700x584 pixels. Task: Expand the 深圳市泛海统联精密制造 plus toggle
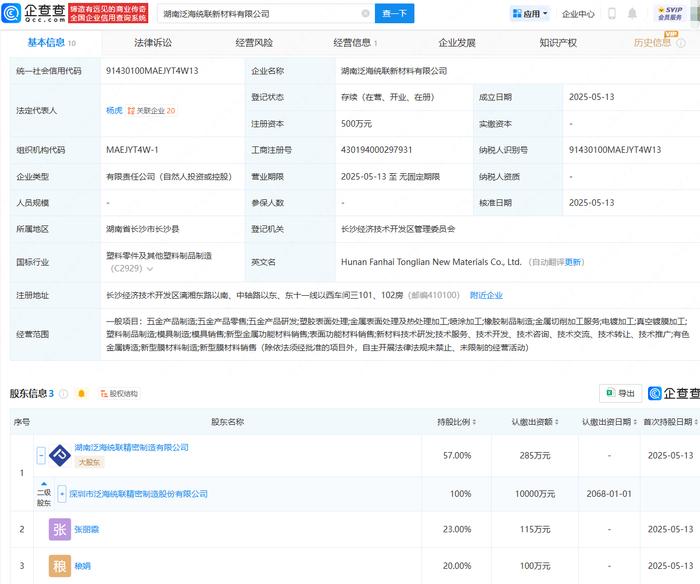62,494
